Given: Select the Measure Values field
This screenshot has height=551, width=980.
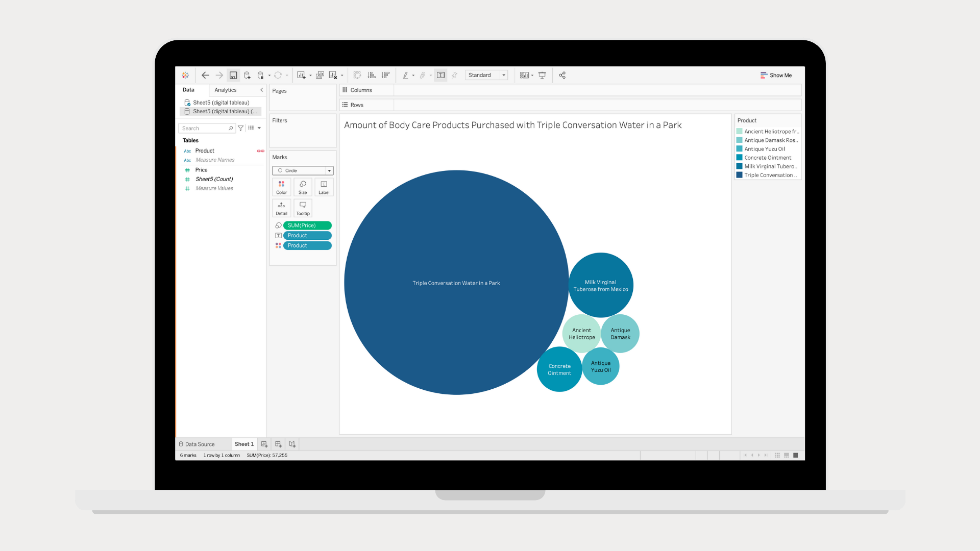Looking at the screenshot, I should pyautogui.click(x=214, y=188).
